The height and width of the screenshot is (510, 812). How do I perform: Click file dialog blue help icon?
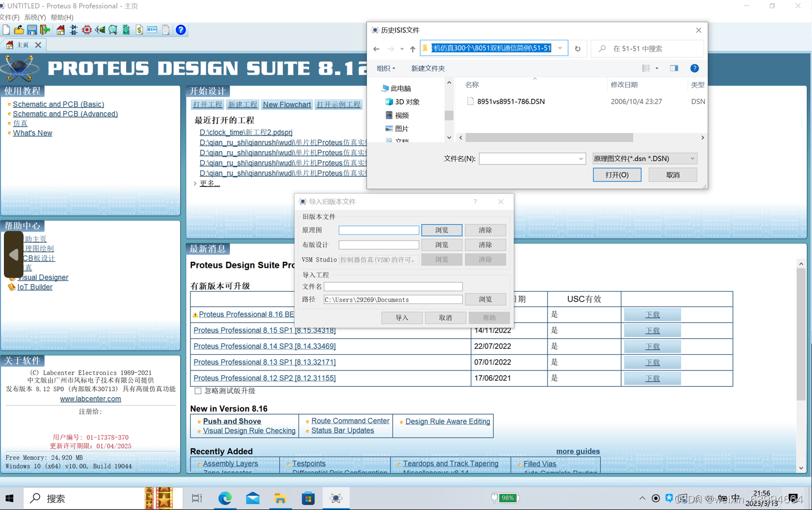coord(694,68)
